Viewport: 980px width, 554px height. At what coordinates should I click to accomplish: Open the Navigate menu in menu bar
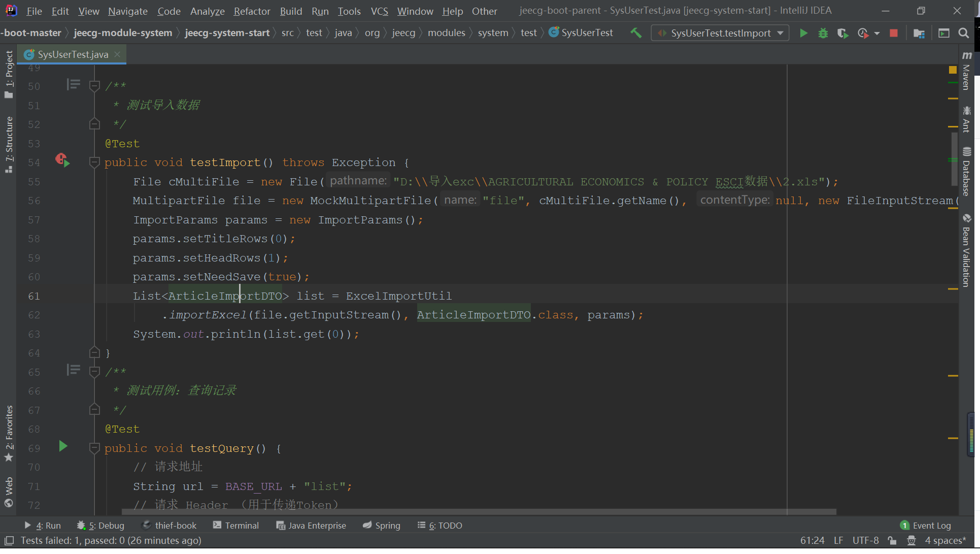click(127, 11)
